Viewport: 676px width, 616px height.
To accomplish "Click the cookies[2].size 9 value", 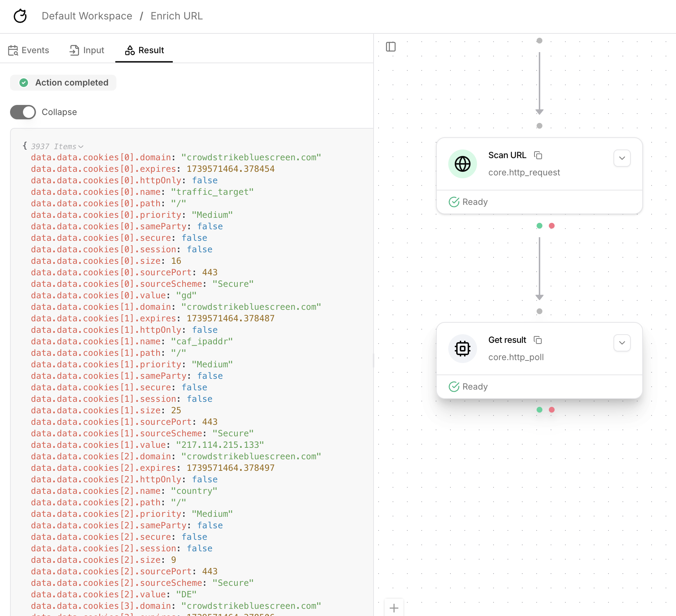I will 173,560.
